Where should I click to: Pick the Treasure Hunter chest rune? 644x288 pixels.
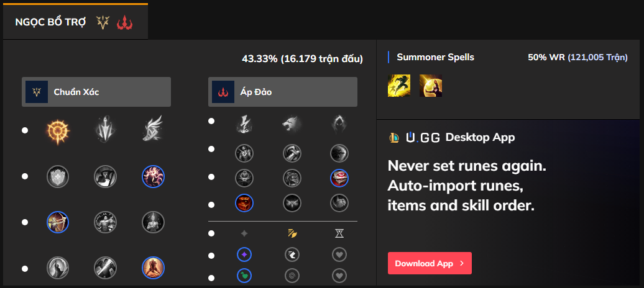coord(244,202)
